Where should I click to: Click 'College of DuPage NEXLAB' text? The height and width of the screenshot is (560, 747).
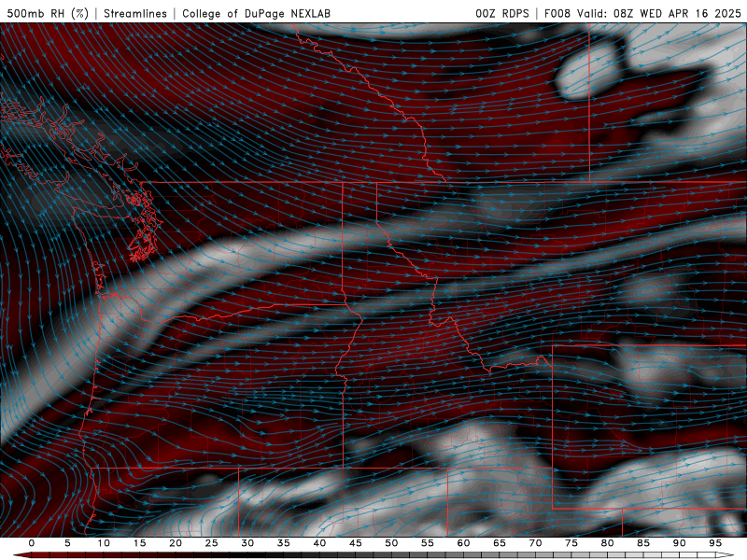tap(256, 13)
